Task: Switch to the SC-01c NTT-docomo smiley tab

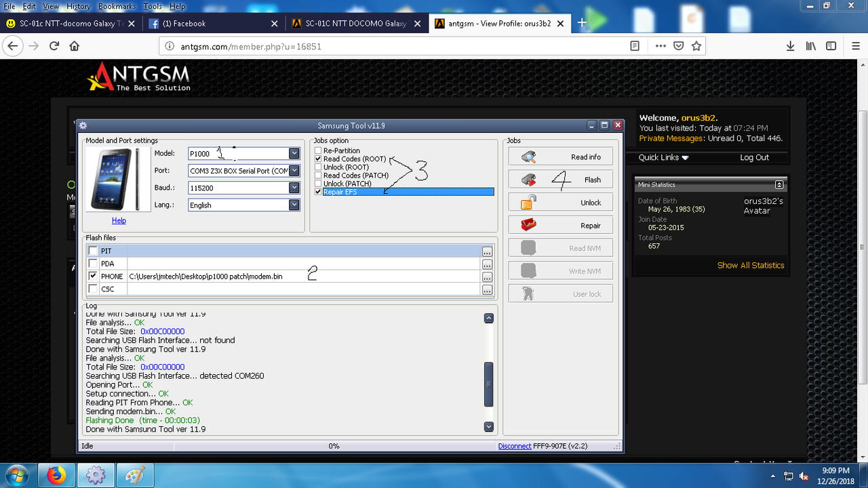Action: tap(71, 23)
